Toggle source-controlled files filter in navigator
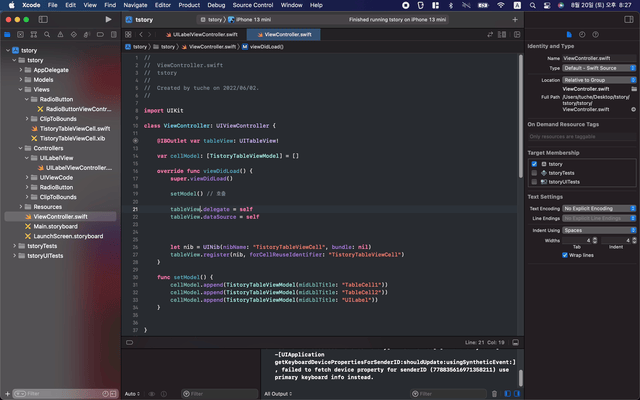Image resolution: width=640 pixels, height=400 pixels. pos(113,394)
